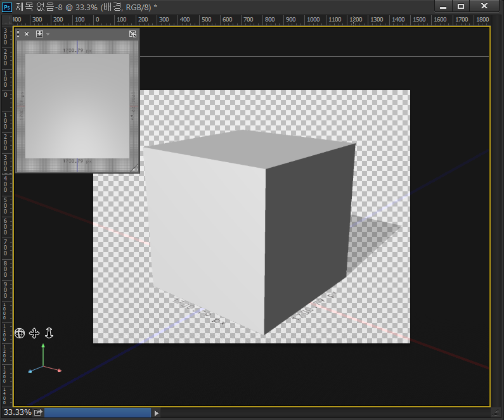
Task: Click the secondary view resize grip corner
Action: tap(134, 168)
